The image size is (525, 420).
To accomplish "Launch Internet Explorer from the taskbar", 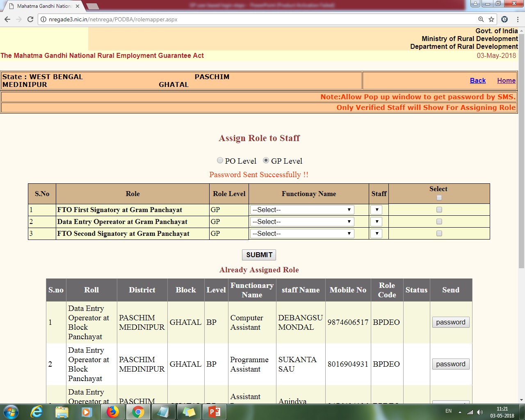I will pos(37,411).
